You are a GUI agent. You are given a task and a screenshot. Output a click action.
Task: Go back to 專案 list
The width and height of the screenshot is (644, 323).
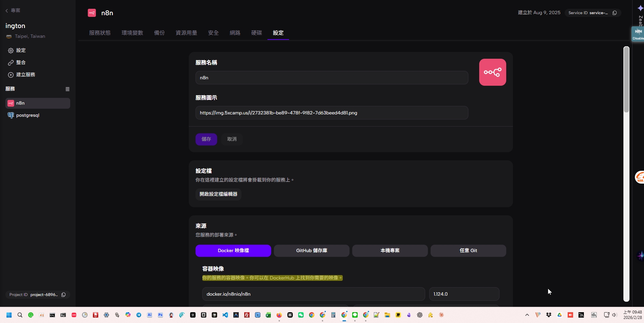pos(13,10)
